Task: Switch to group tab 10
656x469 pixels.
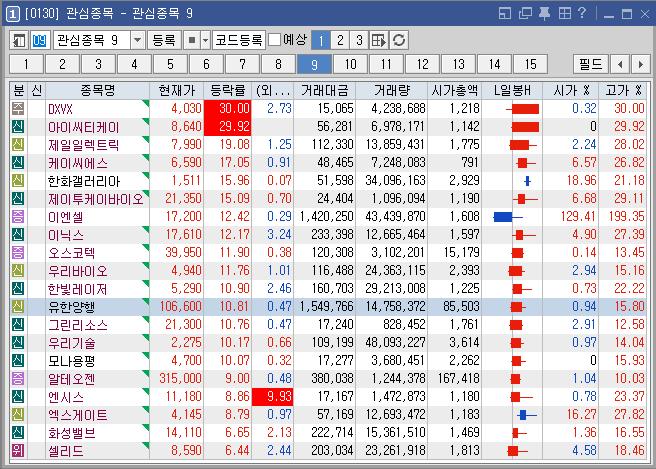Action: (x=350, y=64)
